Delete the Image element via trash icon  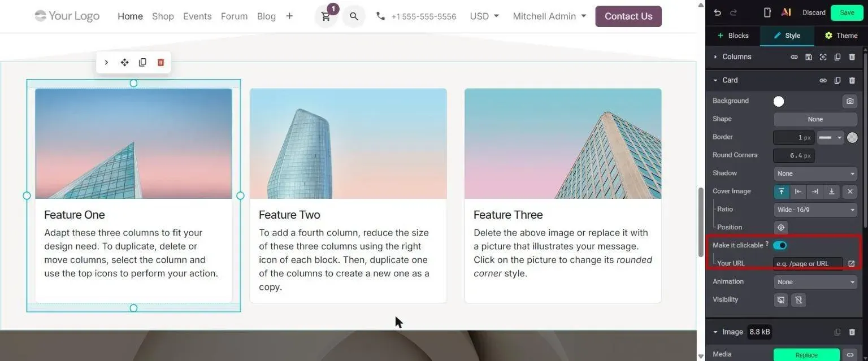[852, 332]
